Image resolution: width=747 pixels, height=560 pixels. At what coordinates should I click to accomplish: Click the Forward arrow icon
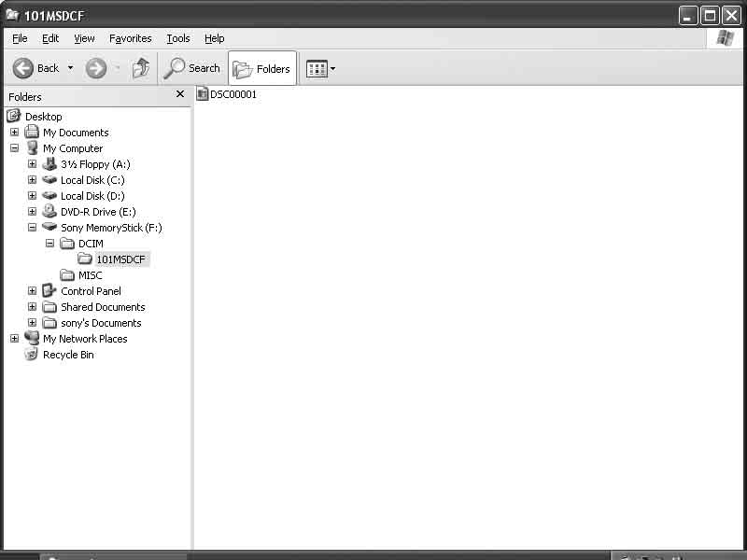tap(96, 68)
